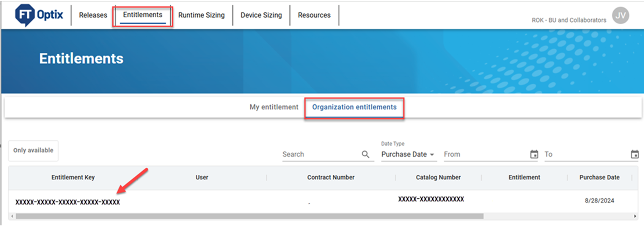Select Organization entitlements tab
The height and width of the screenshot is (226, 644).
click(354, 107)
